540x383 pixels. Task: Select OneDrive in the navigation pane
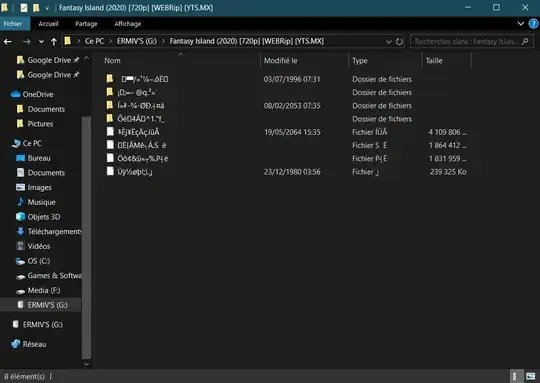click(x=38, y=94)
